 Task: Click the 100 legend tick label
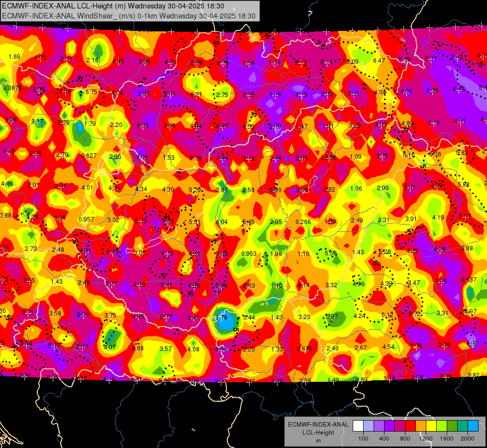363,439
